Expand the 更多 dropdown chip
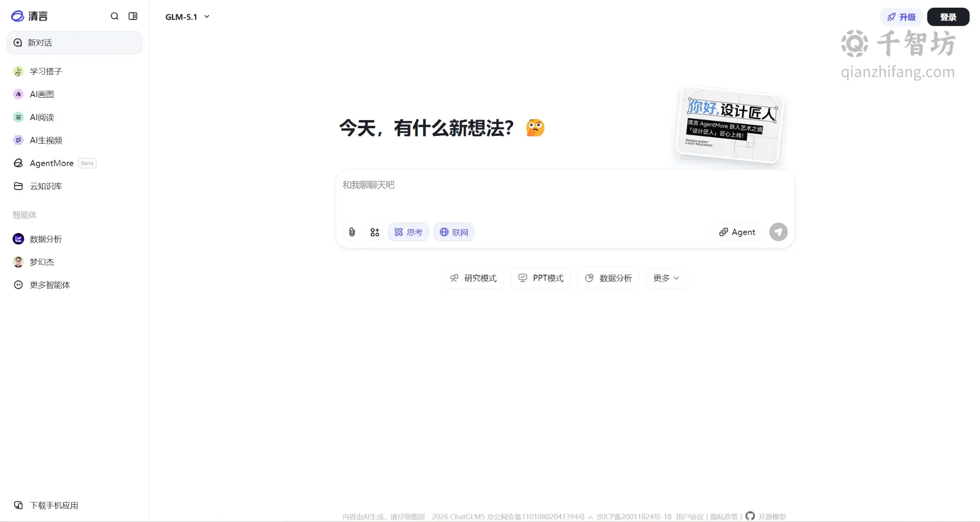 click(667, 278)
